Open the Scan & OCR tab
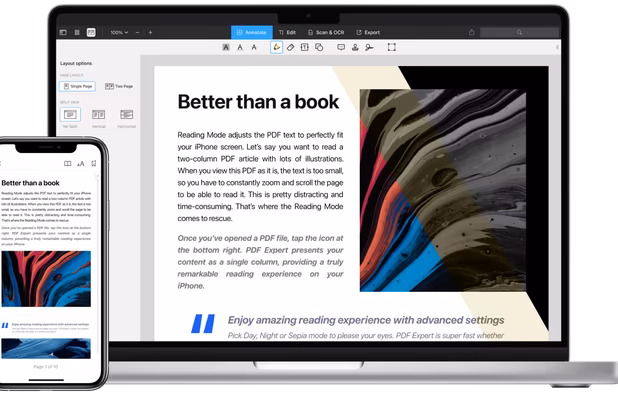 click(326, 32)
